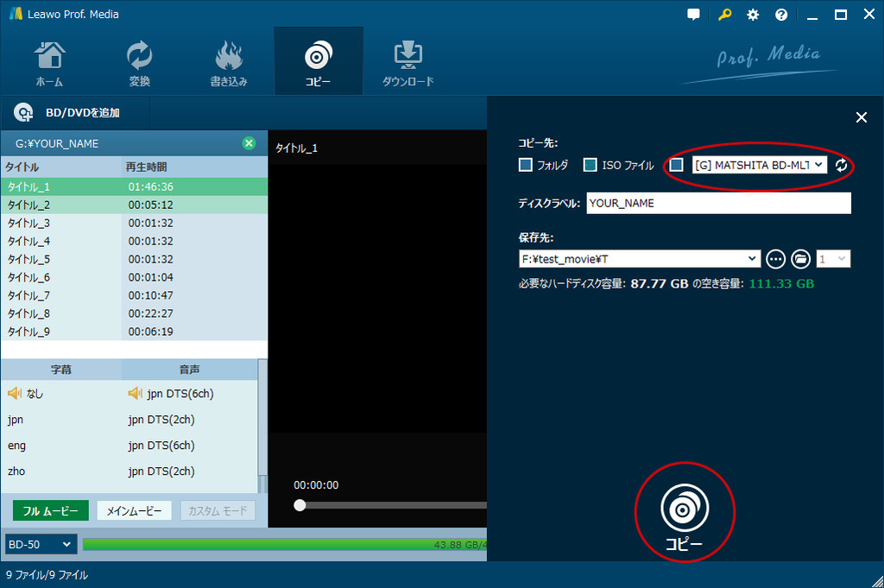Close the copy settings side panel
Image resolution: width=884 pixels, height=588 pixels.
(862, 117)
